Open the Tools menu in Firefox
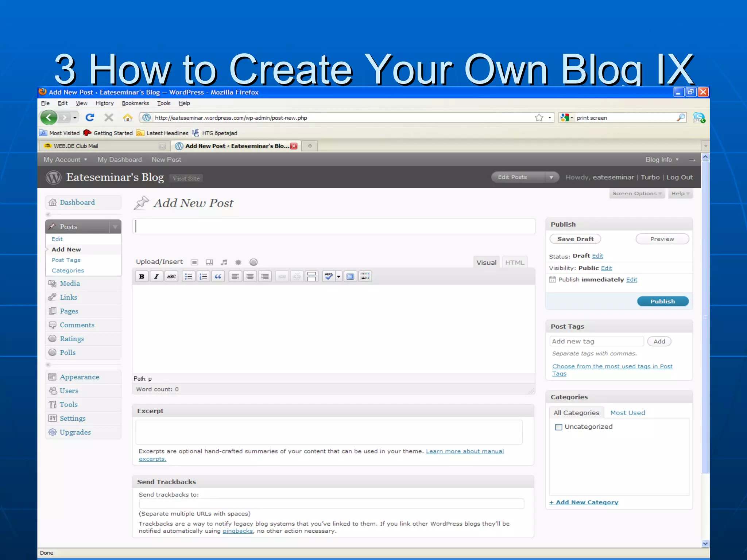The height and width of the screenshot is (560, 747). point(164,103)
